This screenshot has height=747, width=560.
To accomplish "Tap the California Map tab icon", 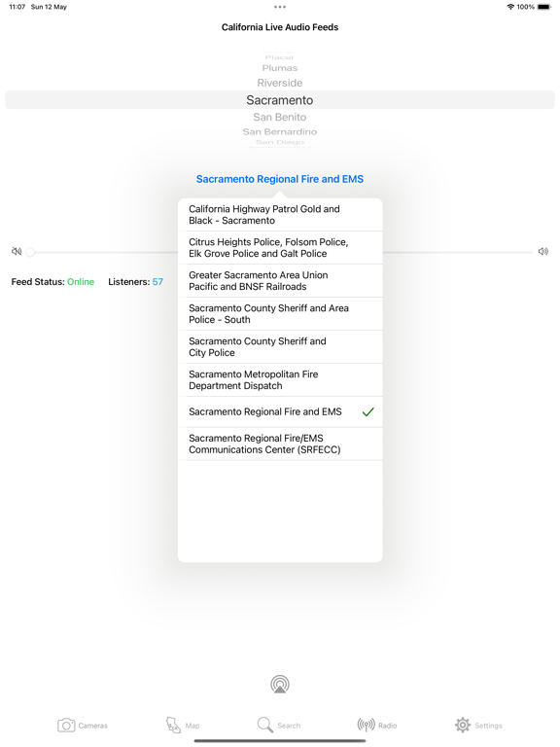I will 173,725.
